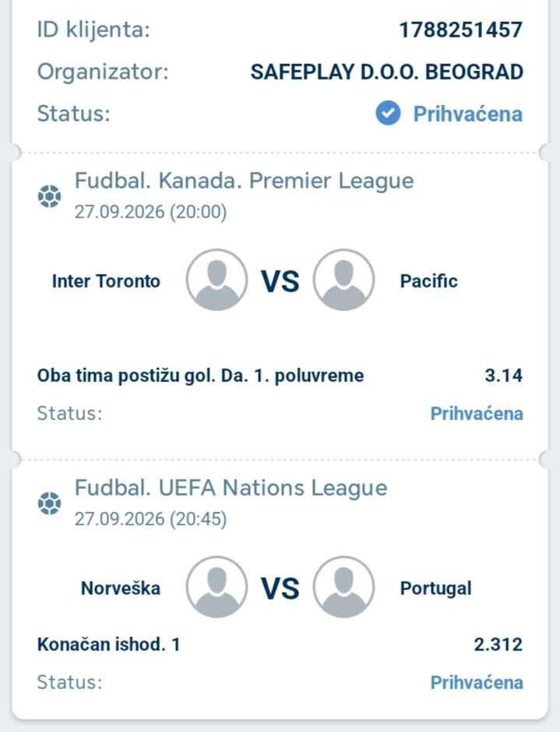Tap the Norveška team avatar
The height and width of the screenshot is (732, 560).
[217, 587]
